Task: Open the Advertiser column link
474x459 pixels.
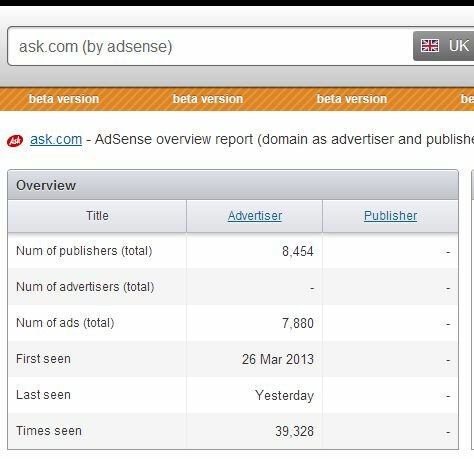Action: [x=255, y=216]
